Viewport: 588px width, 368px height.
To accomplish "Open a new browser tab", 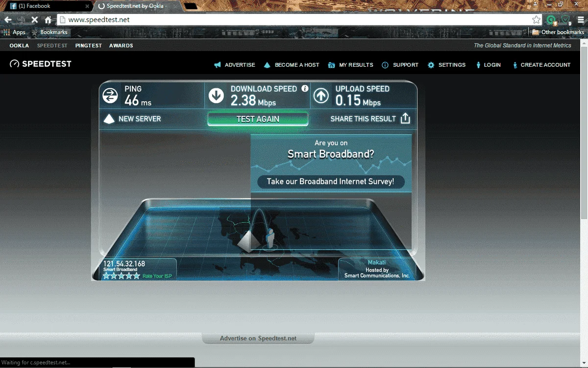I will 191,6.
